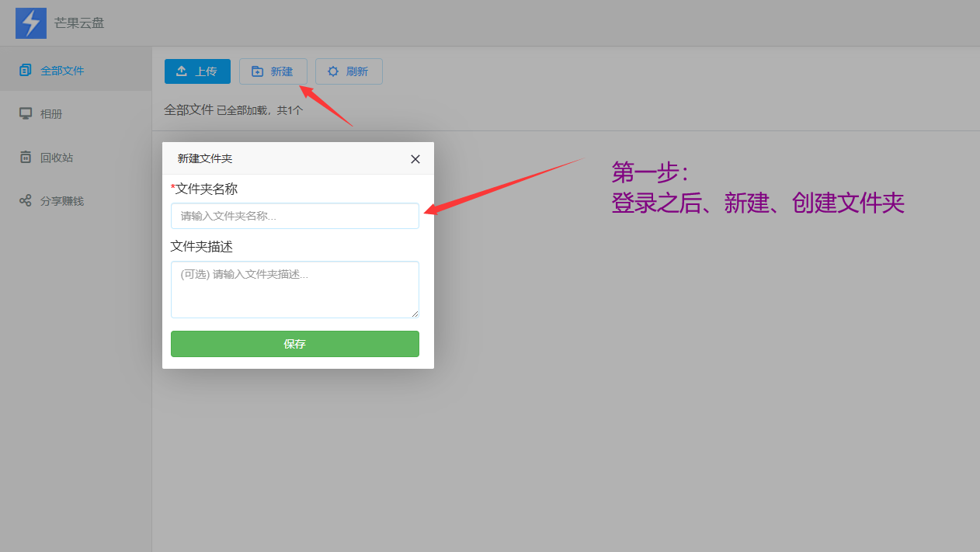Click the description textarea resize handle
This screenshot has height=552, width=980.
(x=415, y=314)
